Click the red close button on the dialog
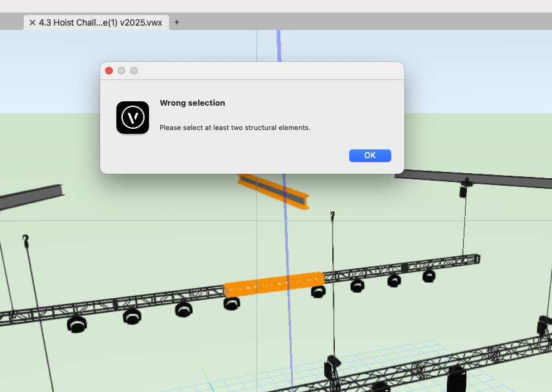Viewport: 552px width, 392px height. 109,71
